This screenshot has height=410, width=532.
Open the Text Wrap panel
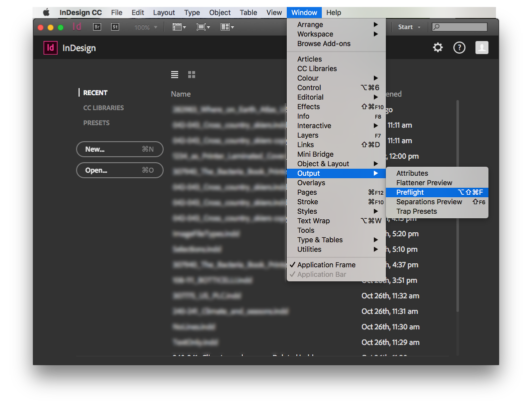tap(336, 221)
